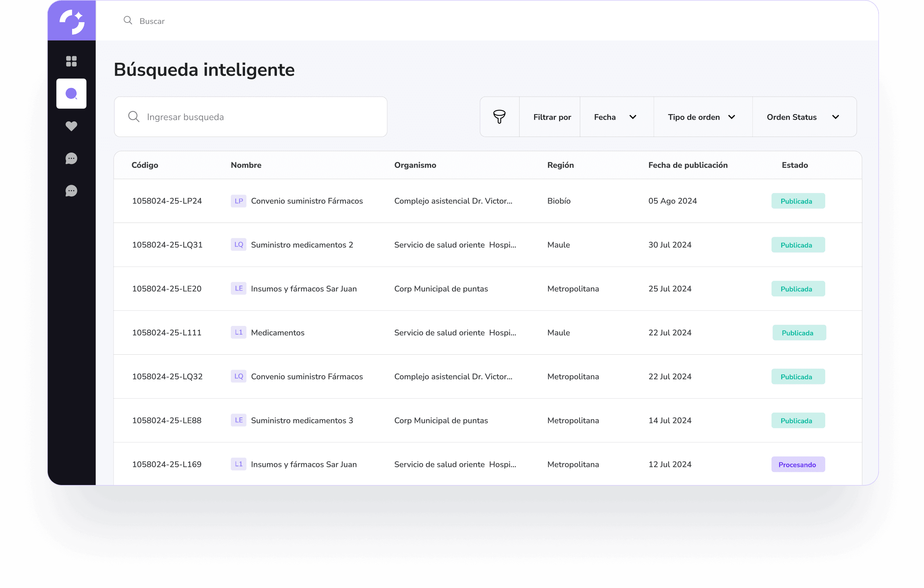Click LQ badge of Suministro medicamentos 2
The image size is (924, 588).
238,244
